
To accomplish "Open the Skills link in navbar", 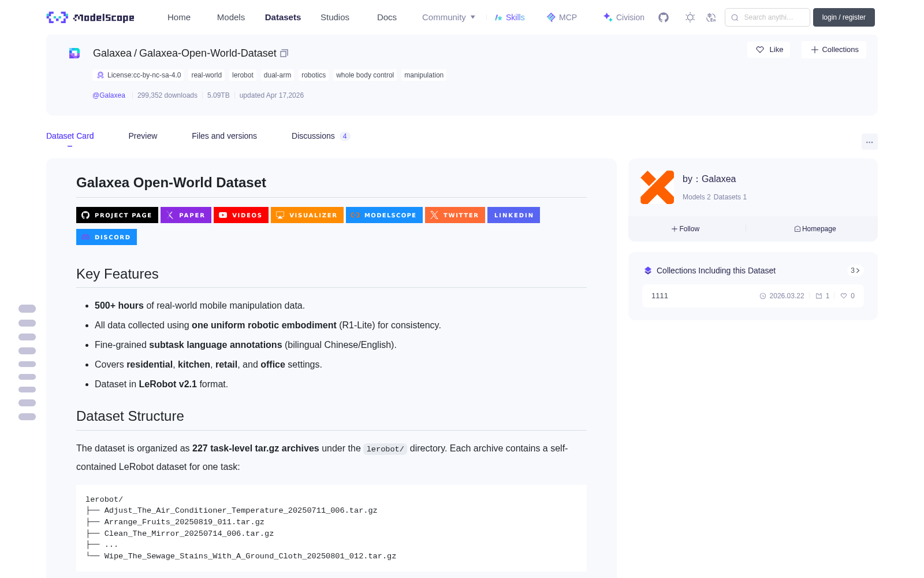I will (x=509, y=17).
